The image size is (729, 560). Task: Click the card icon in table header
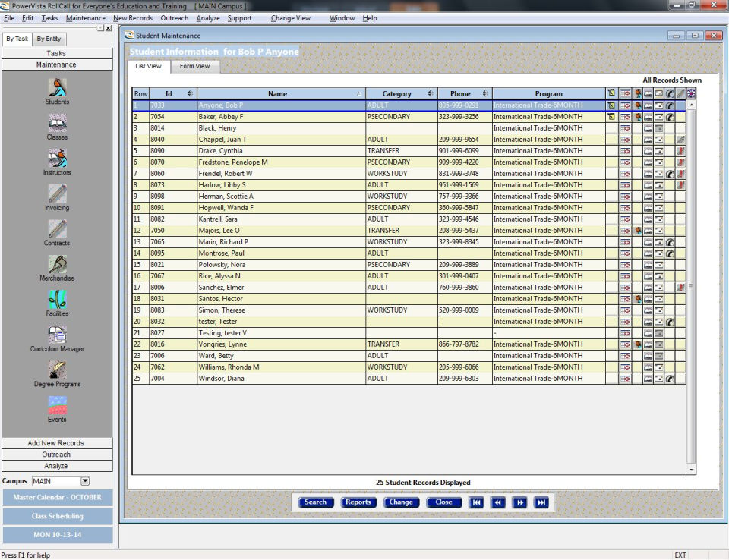659,93
